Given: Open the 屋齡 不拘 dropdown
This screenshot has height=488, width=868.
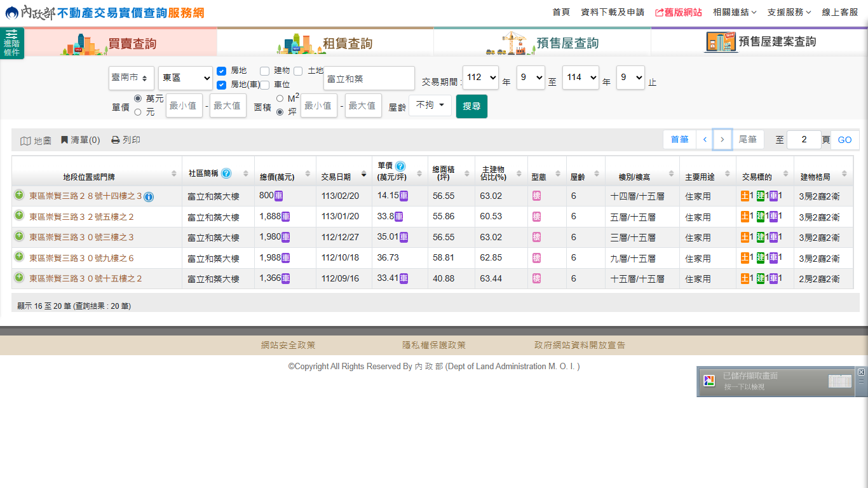Looking at the screenshot, I should pyautogui.click(x=430, y=105).
